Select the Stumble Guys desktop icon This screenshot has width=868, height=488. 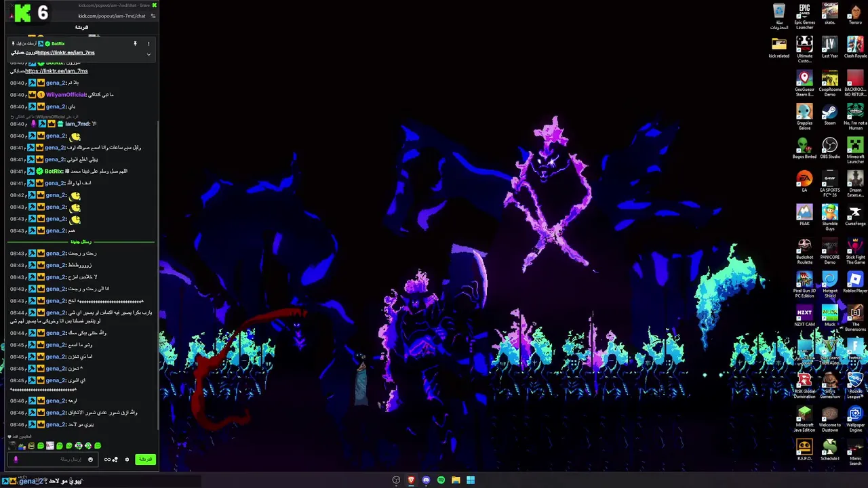(830, 218)
